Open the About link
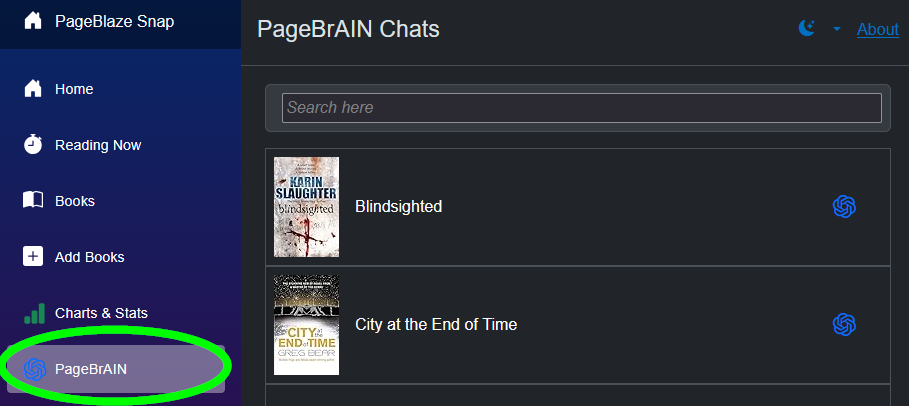This screenshot has height=406, width=909. 877,30
